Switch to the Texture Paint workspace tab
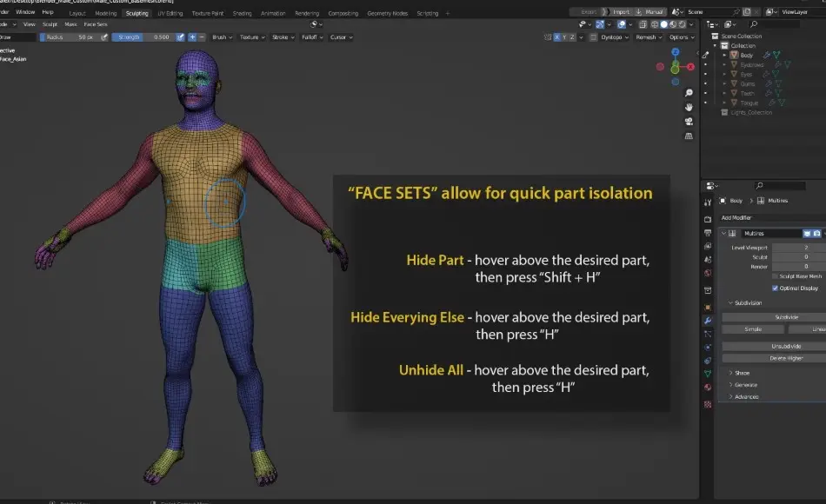Image resolution: width=826 pixels, height=504 pixels. coord(207,12)
